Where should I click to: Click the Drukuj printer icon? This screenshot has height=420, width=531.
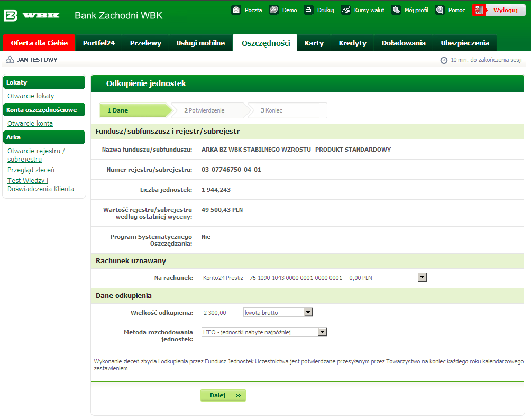click(308, 10)
